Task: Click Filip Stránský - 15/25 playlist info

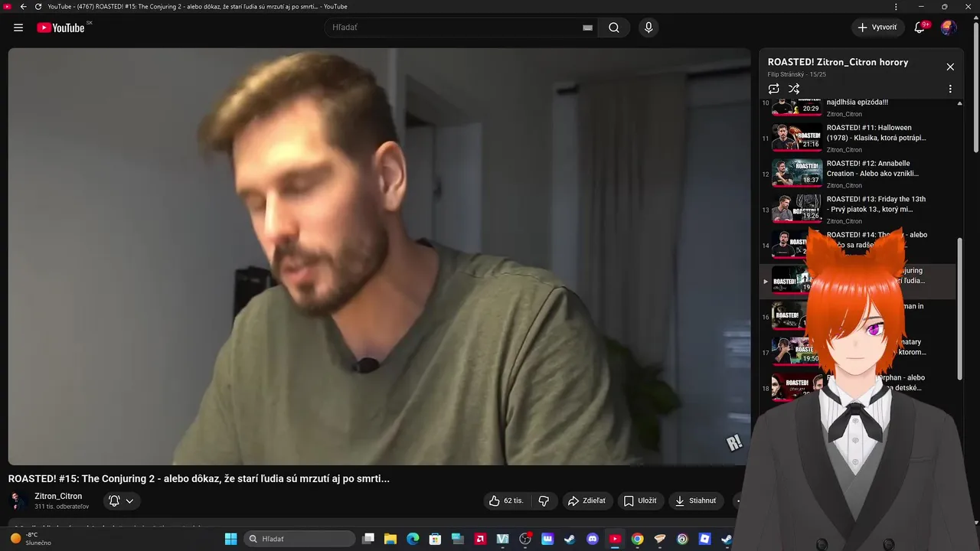Action: (797, 74)
